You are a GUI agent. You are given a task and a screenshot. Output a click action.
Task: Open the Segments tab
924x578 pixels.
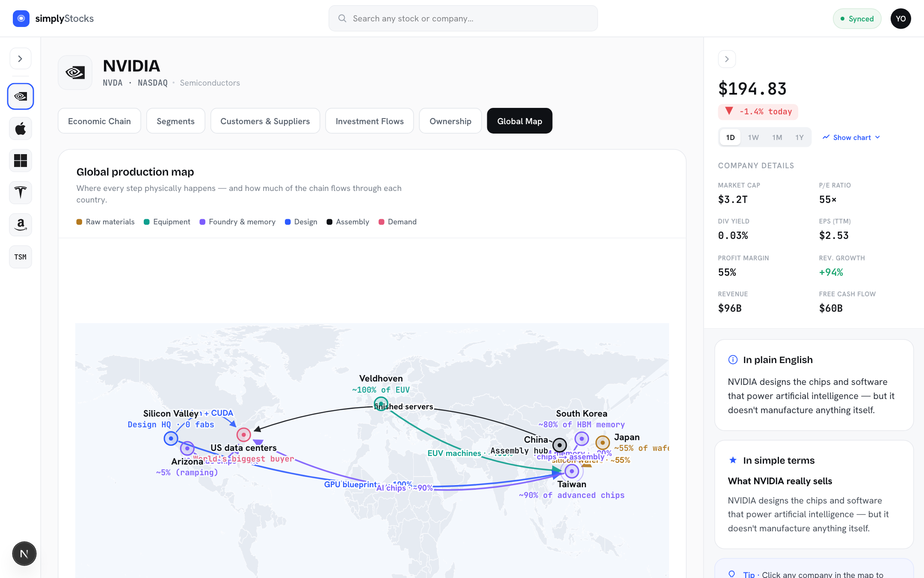coord(175,121)
